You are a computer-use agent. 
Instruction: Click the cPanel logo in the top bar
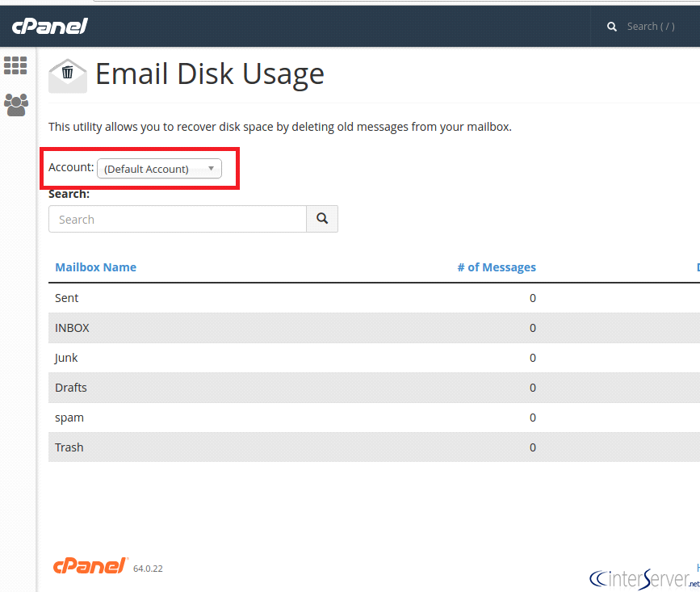[48, 26]
